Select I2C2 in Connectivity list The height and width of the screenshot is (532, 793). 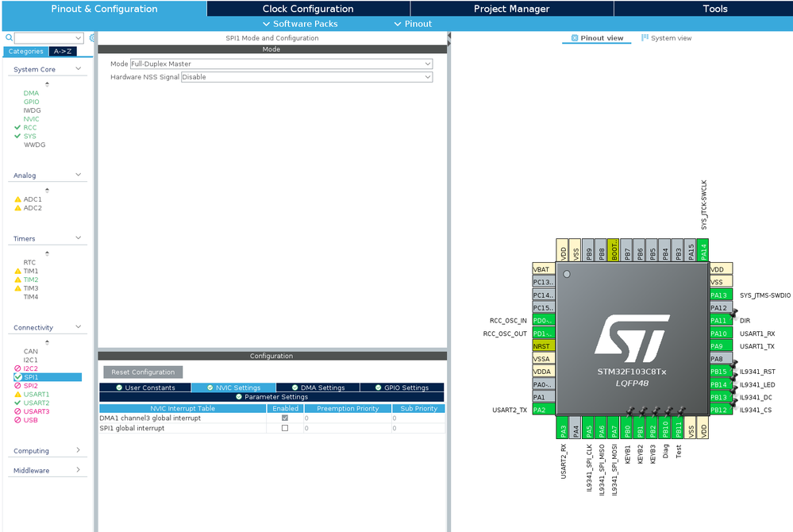(30, 368)
